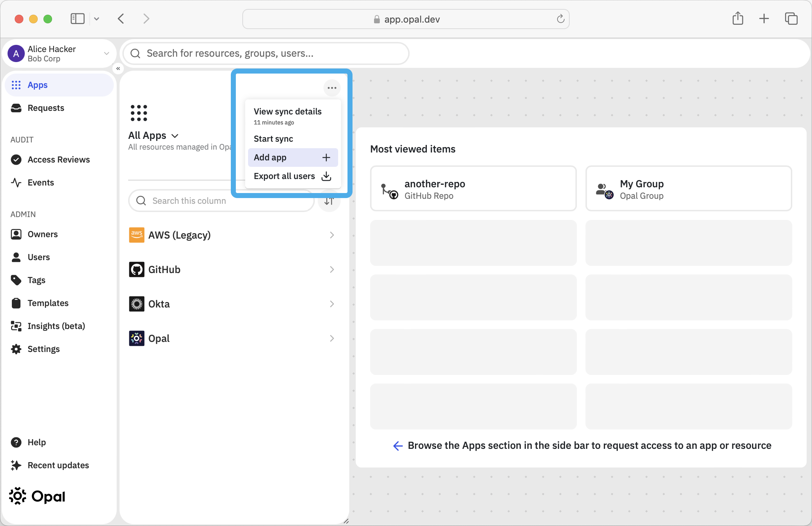Open the Apps section in sidebar
The image size is (812, 526).
(59, 85)
